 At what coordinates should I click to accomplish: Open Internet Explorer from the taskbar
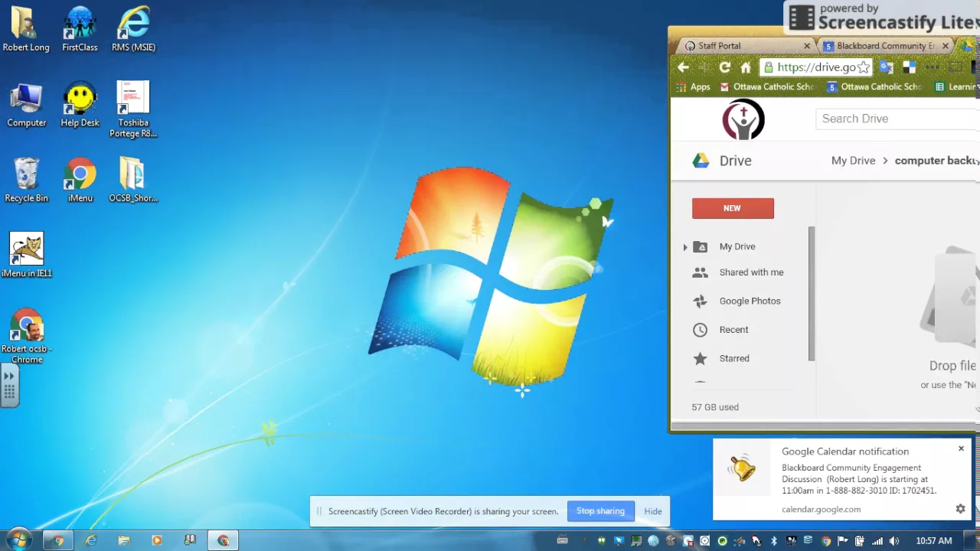click(91, 541)
